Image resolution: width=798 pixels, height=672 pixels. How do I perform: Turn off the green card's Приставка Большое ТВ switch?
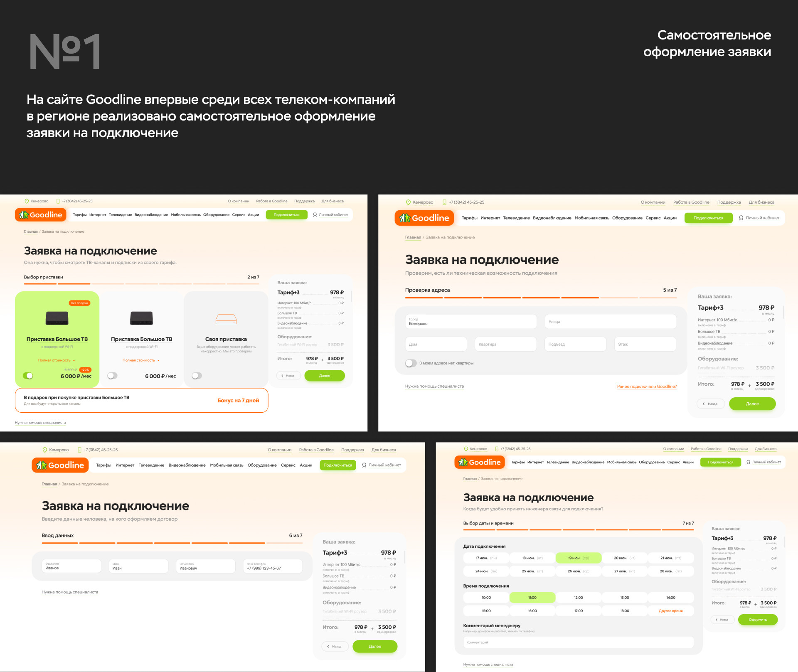28,376
